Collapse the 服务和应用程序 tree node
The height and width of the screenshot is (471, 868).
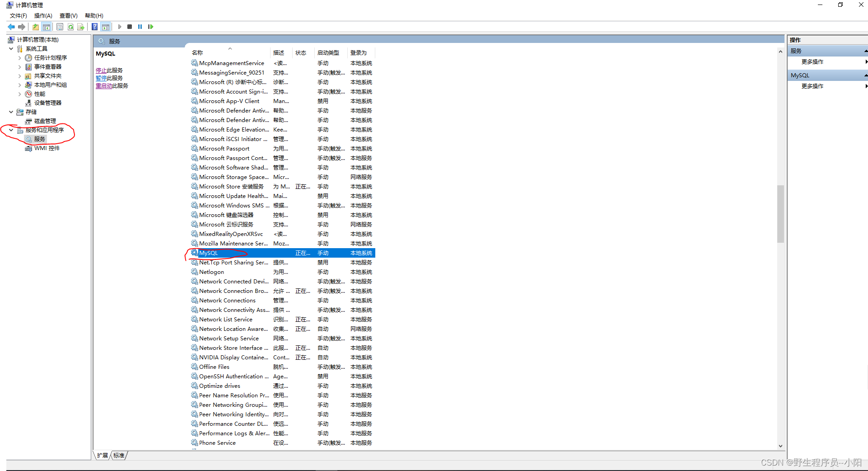point(11,130)
